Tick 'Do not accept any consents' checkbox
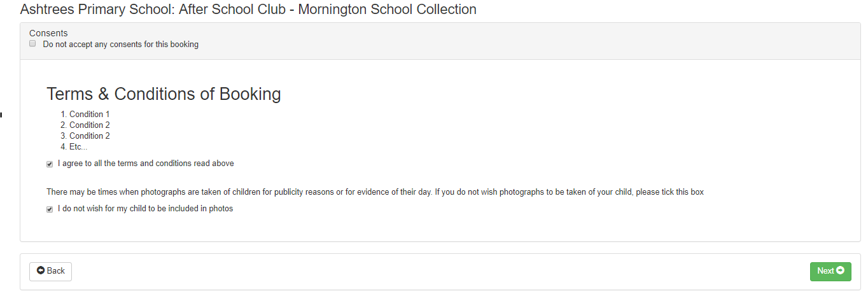Screen dimensions: 868x301 [x=32, y=44]
